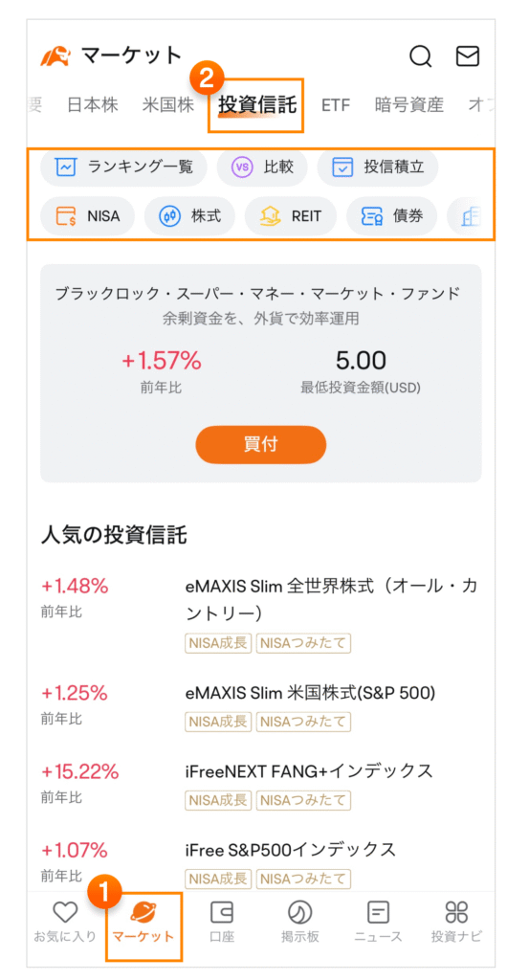Select the NISA category chip
Viewport: 507px width, 980px height.
87,216
